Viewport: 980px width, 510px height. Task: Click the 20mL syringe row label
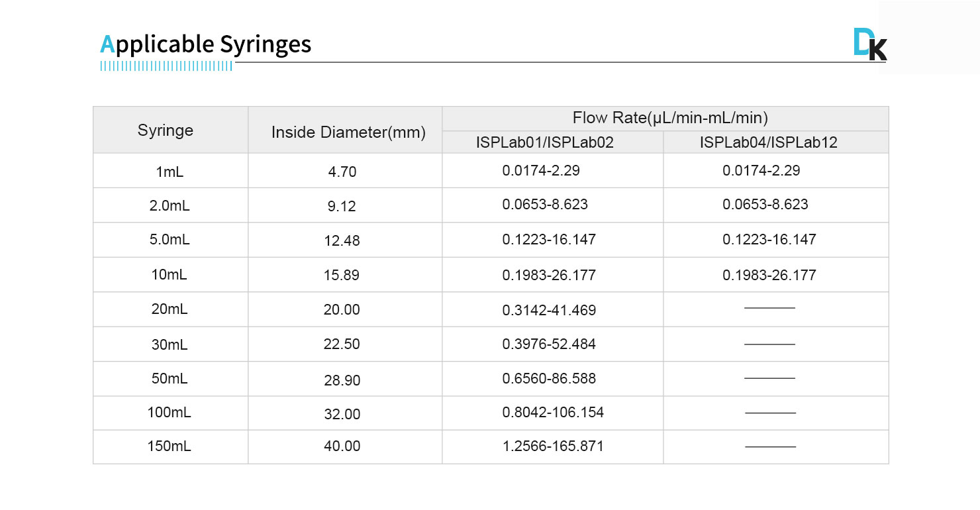pyautogui.click(x=170, y=309)
